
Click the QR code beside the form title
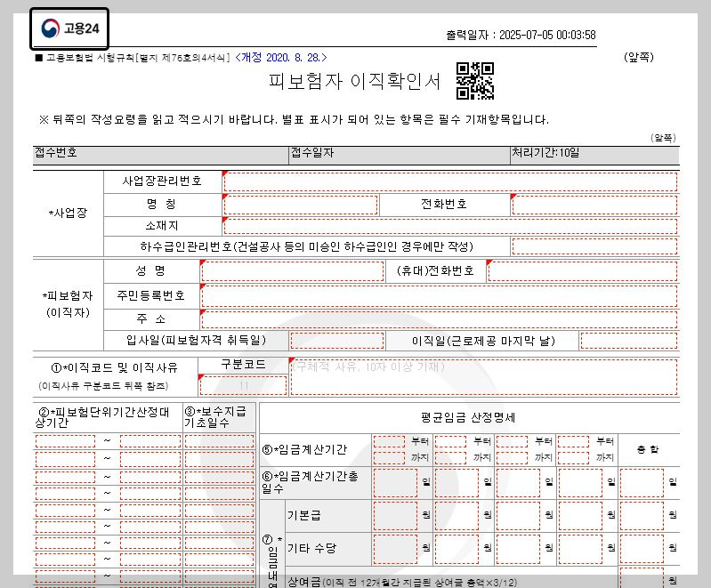point(475,81)
